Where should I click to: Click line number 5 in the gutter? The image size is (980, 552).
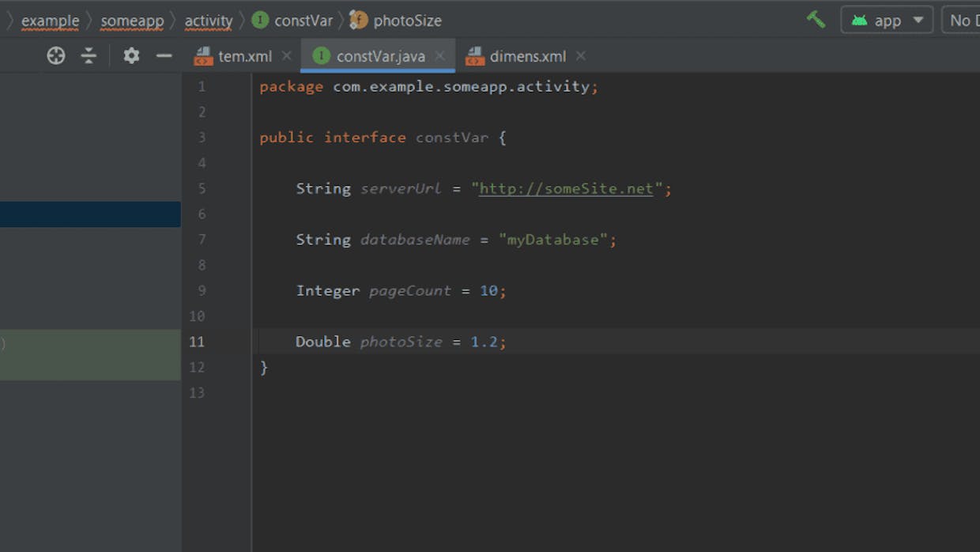tap(202, 188)
